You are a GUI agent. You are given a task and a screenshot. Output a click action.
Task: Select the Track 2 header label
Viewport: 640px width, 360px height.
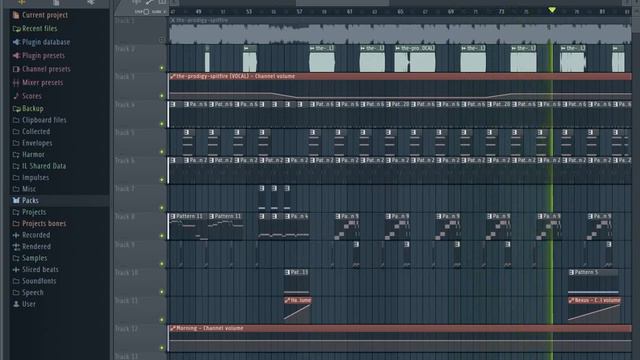click(125, 49)
